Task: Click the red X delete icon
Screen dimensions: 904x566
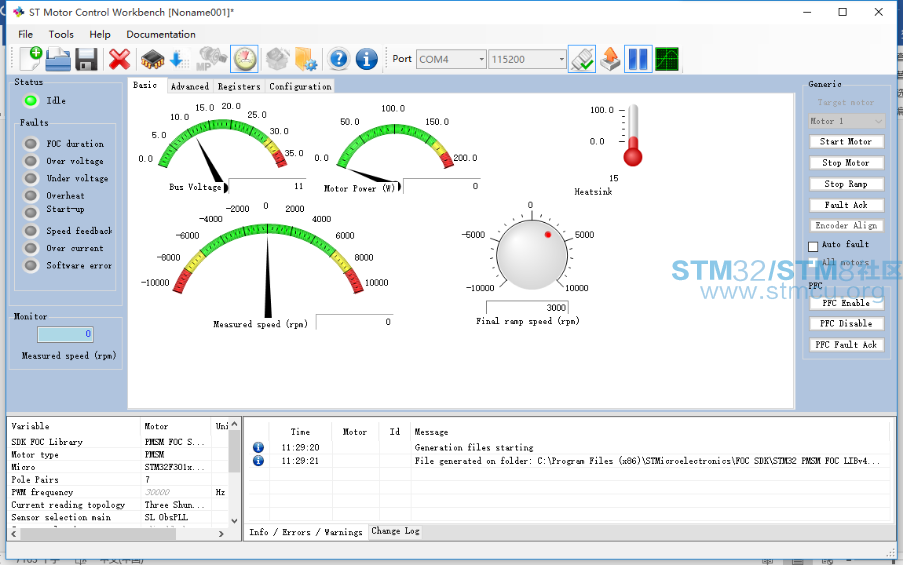Action: tap(120, 59)
